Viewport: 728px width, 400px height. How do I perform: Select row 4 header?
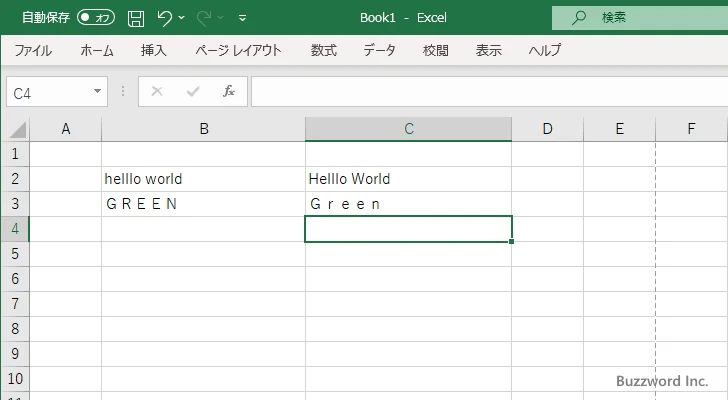(15, 229)
